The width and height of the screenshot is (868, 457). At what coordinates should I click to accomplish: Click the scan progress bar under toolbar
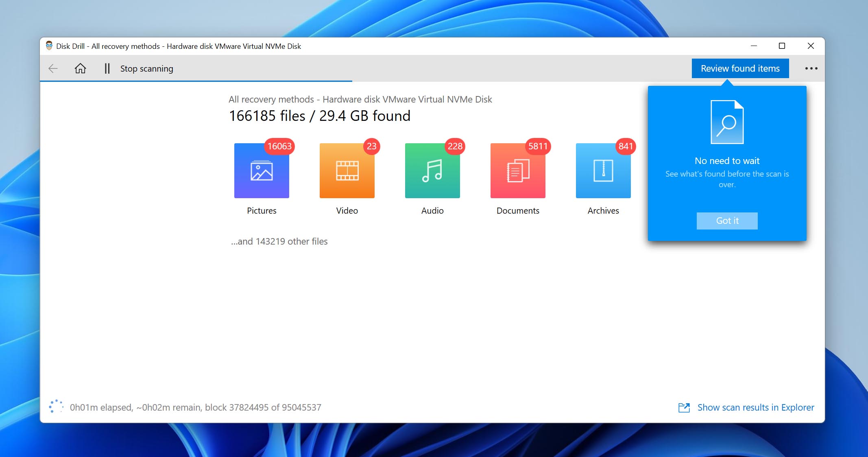pos(196,81)
